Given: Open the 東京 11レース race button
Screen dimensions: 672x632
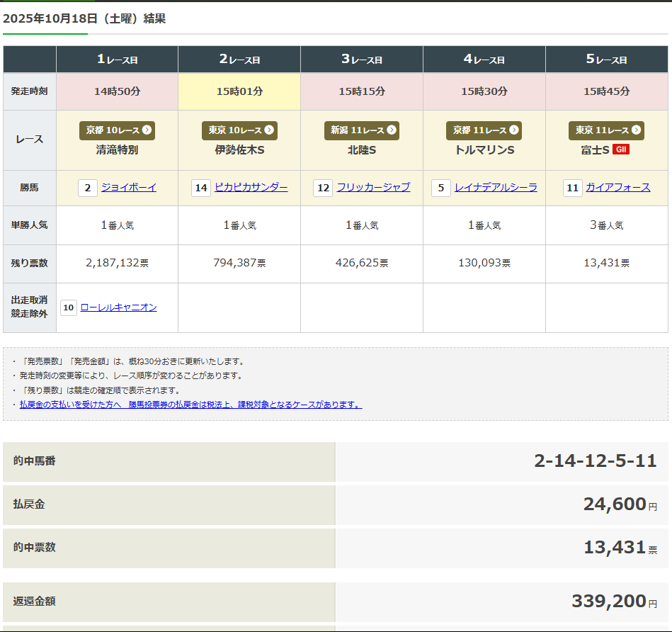Looking at the screenshot, I should tap(606, 130).
